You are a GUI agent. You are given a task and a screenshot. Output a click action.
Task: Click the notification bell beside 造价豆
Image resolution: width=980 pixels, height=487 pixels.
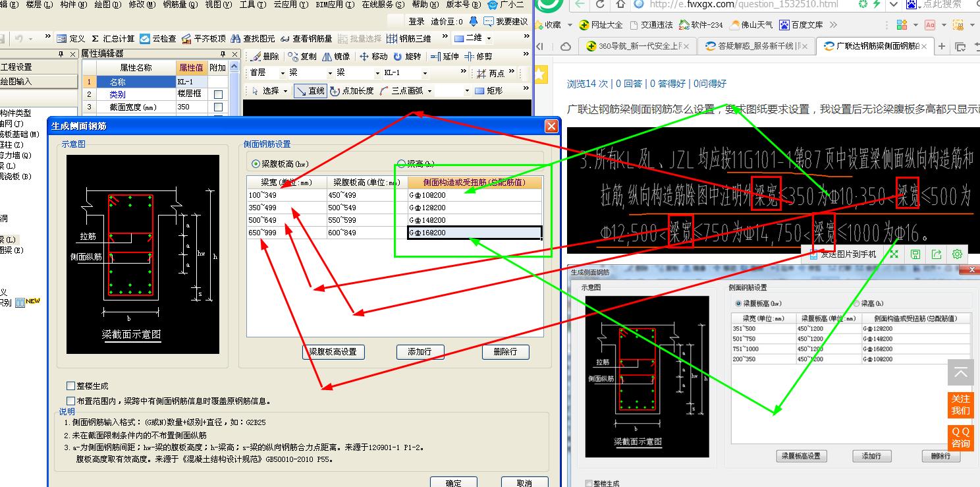point(474,22)
